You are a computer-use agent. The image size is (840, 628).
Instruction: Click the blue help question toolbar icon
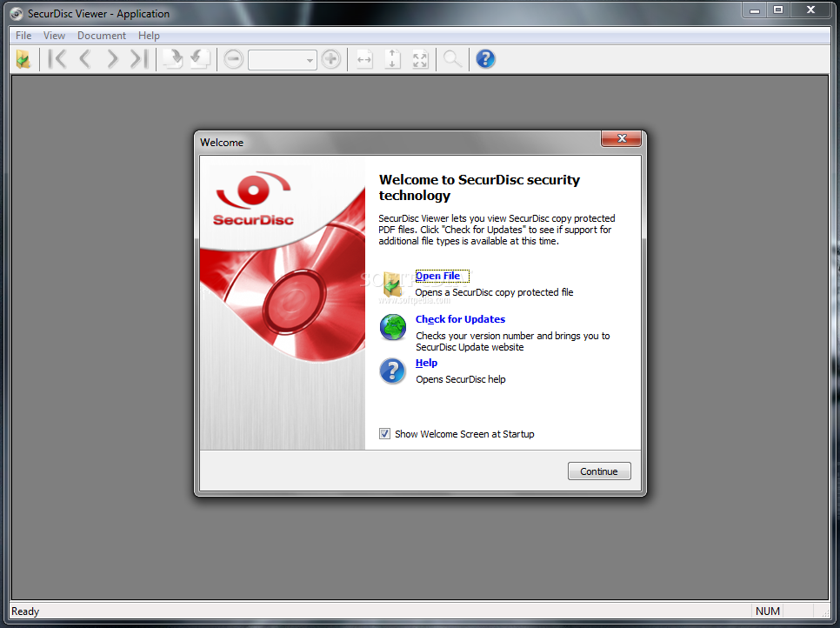coord(485,59)
